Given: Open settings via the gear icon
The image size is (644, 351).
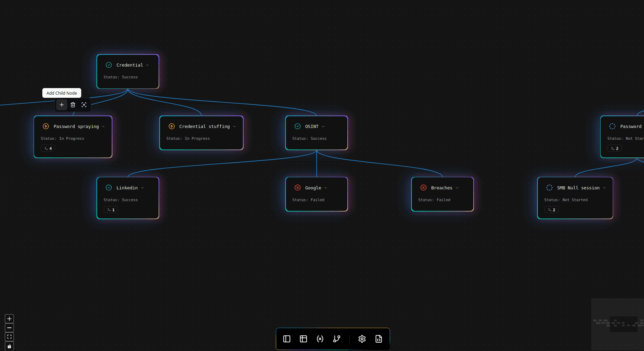Looking at the screenshot, I should [362, 339].
